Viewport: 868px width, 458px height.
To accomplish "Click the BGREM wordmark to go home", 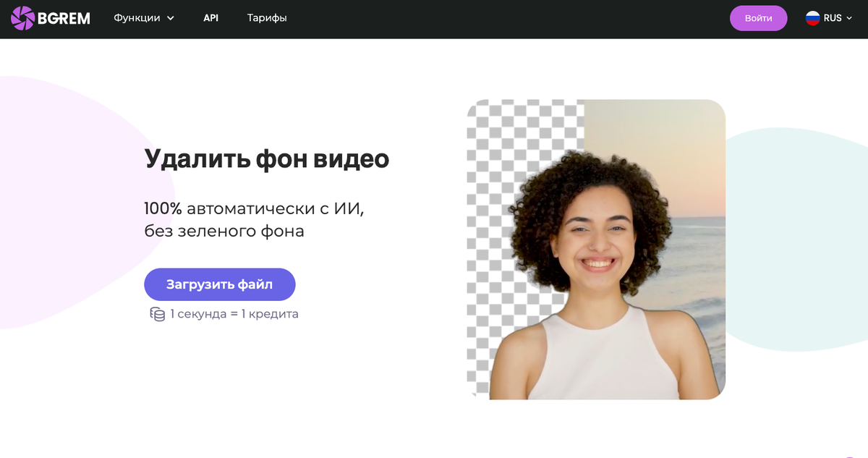I will click(x=63, y=17).
